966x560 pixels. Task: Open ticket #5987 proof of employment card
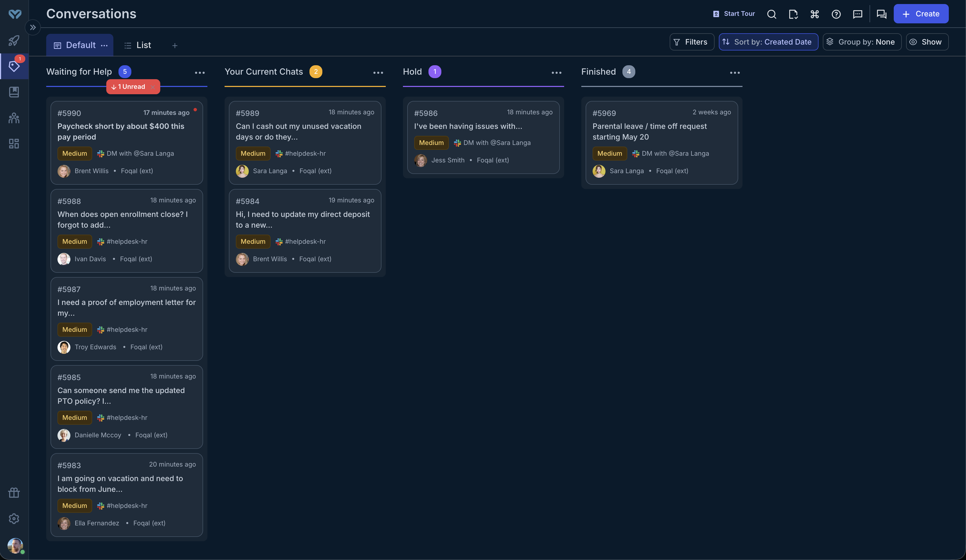point(127,319)
